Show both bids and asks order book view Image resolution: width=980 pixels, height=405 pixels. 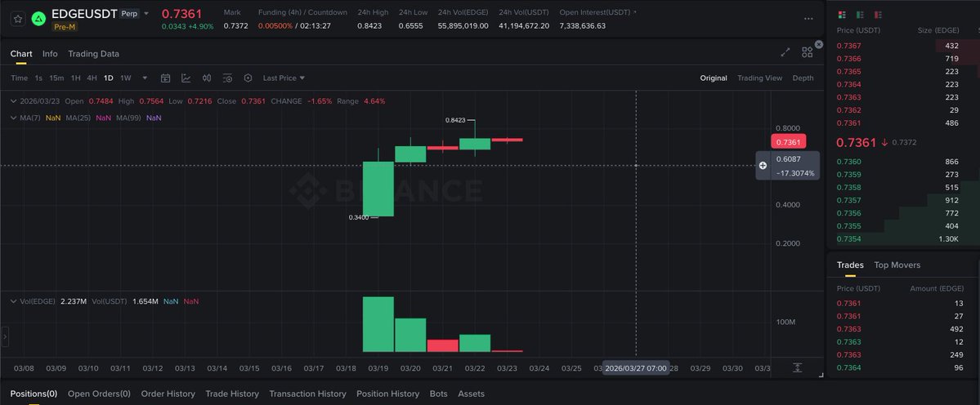pyautogui.click(x=842, y=15)
